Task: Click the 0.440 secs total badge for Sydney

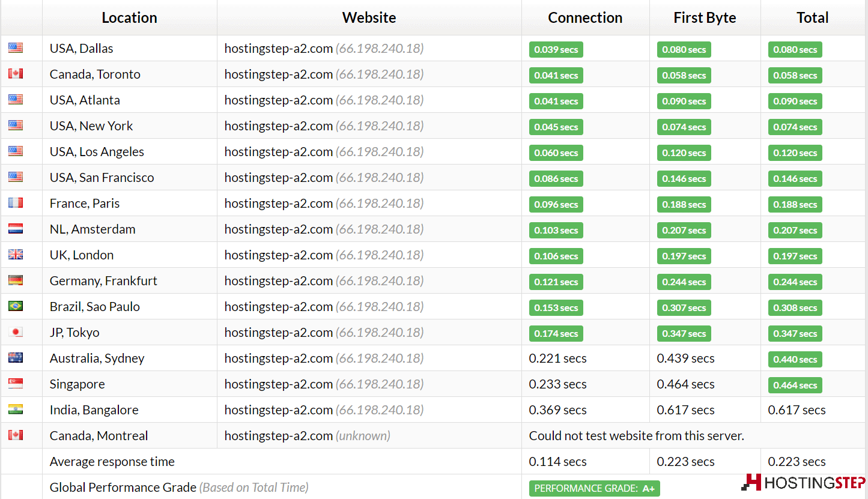Action: 795,359
